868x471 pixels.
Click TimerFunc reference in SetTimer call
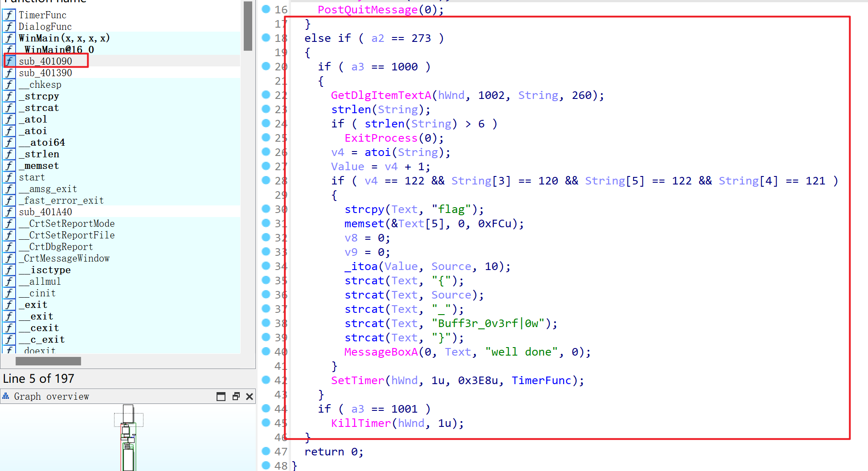pos(541,381)
